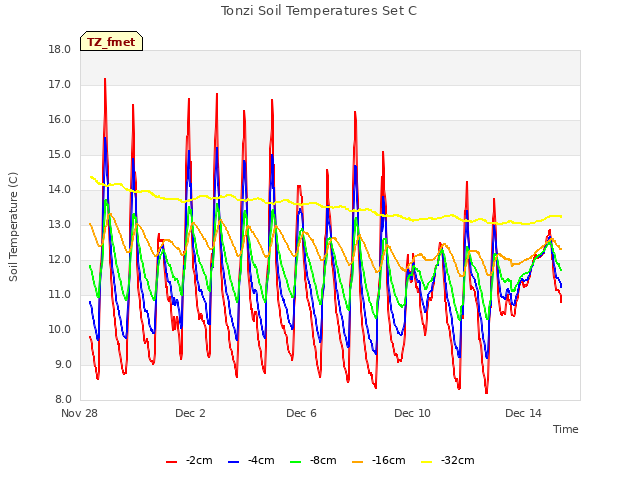Click the 18.0 y-axis tick label

tap(60, 50)
